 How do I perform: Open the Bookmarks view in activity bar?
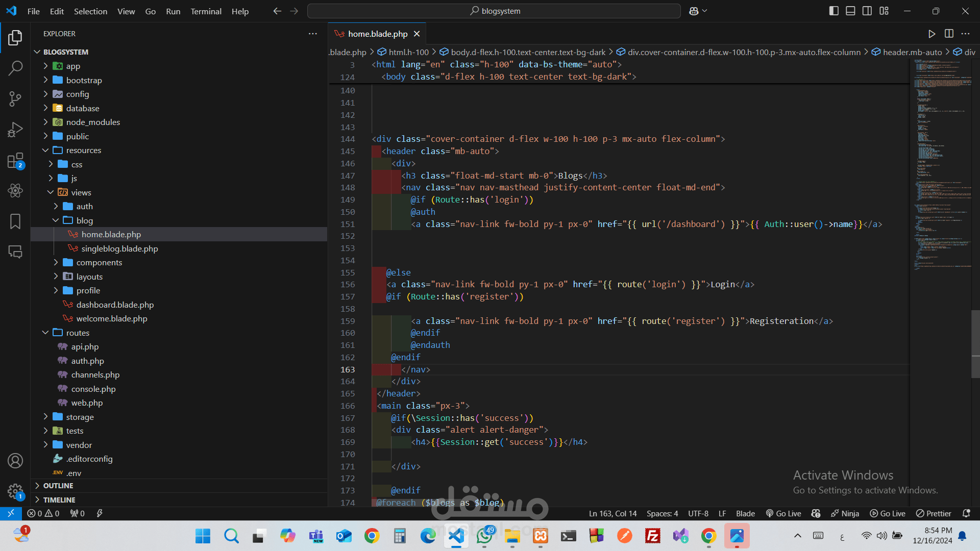15,221
